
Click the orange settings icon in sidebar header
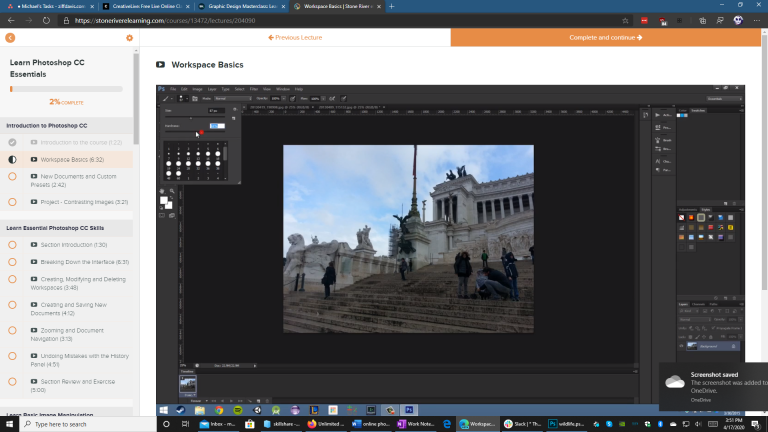point(129,38)
